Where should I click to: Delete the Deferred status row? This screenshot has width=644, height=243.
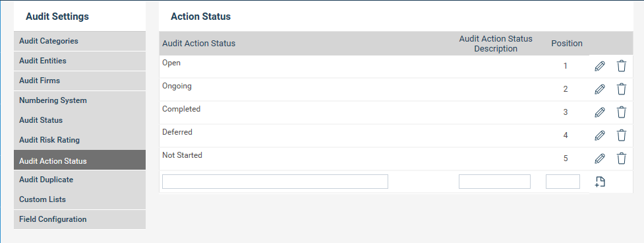(x=622, y=135)
